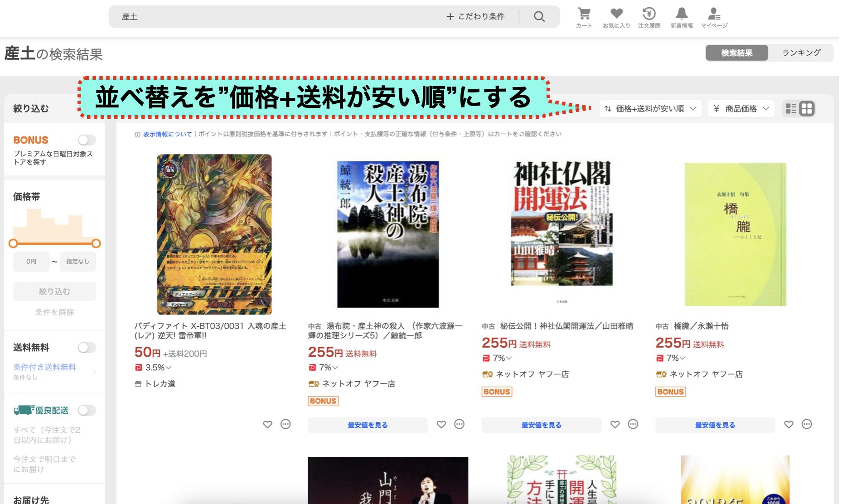Click the BONUS badge under 神社仏閣開運法
Screen dimensions: 842x504
(x=497, y=392)
